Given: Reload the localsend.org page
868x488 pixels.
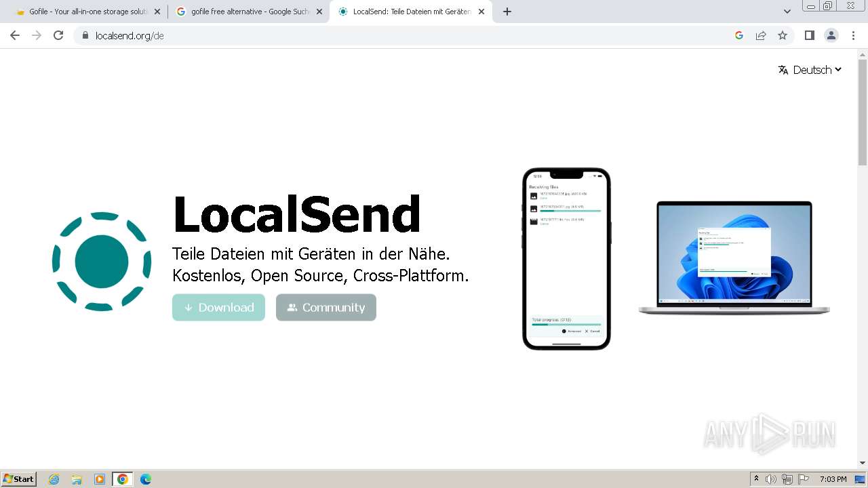Looking at the screenshot, I should (x=58, y=35).
